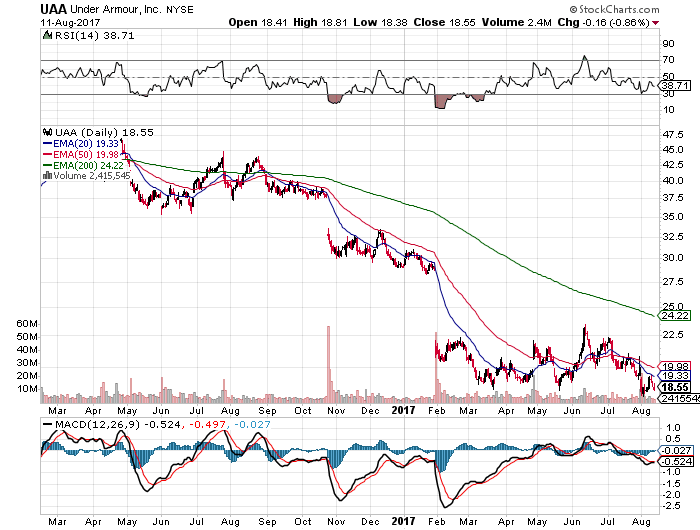Click the green EMA(200) legend line marker

tap(47, 165)
